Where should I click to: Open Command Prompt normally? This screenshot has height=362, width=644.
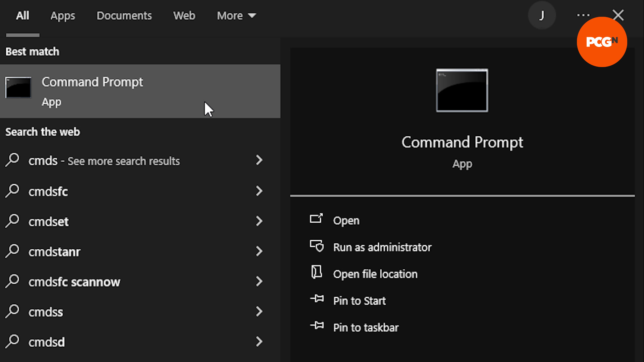[346, 220]
